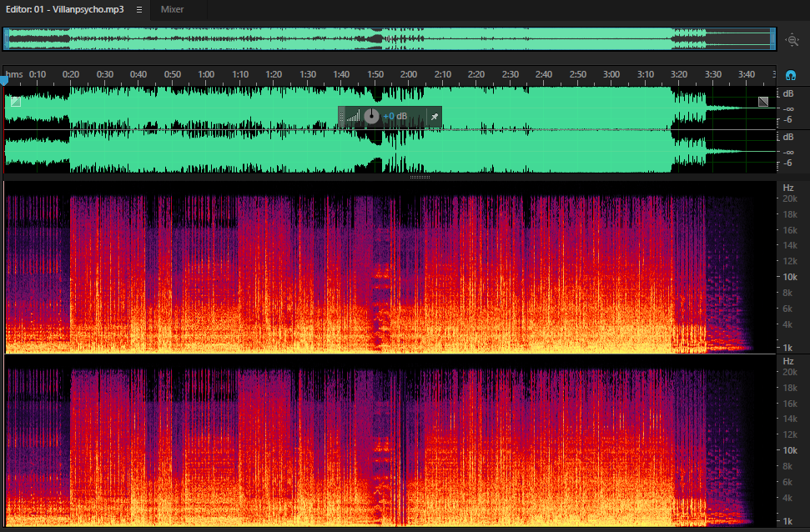Click 3:40 on the time ruler
This screenshot has width=810, height=532.
747,74
